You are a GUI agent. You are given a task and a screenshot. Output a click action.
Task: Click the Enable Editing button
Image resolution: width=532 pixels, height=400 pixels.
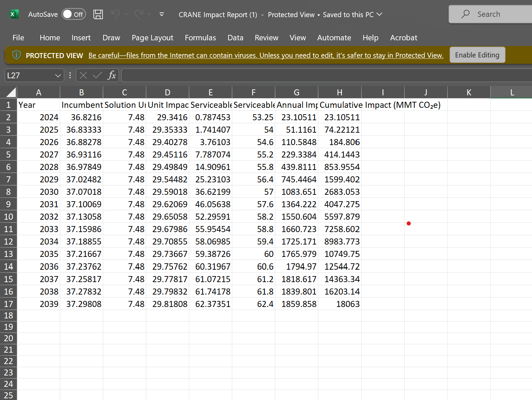(x=477, y=55)
